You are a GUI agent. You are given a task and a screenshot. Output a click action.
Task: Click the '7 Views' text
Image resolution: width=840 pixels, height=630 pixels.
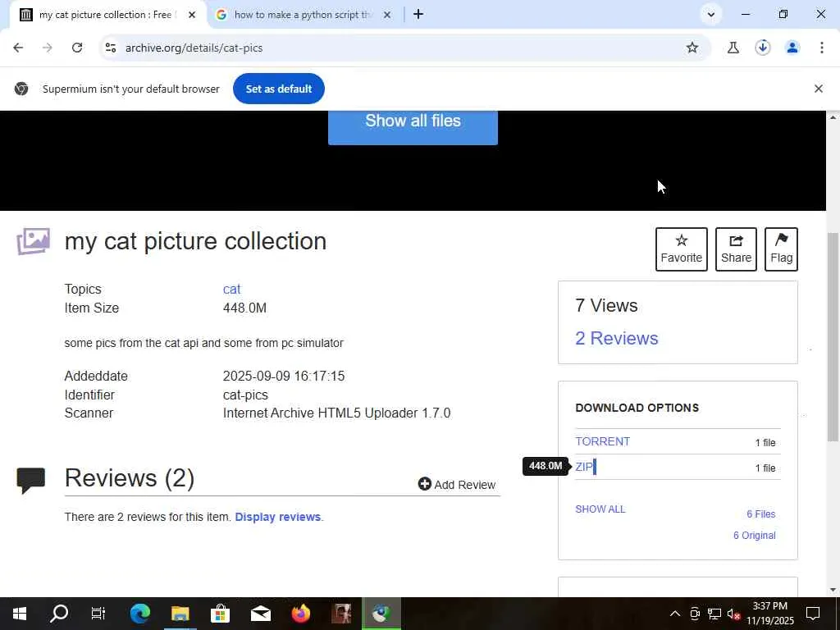[x=606, y=305]
